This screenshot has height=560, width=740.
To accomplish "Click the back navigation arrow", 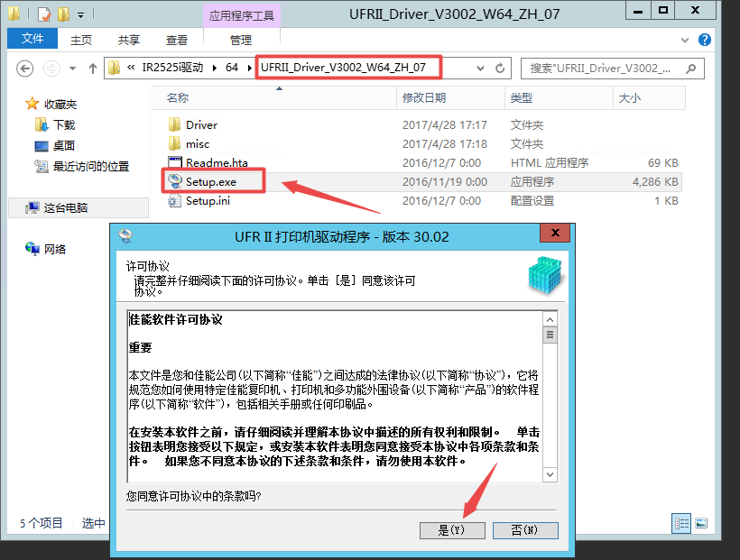I will click(x=25, y=69).
